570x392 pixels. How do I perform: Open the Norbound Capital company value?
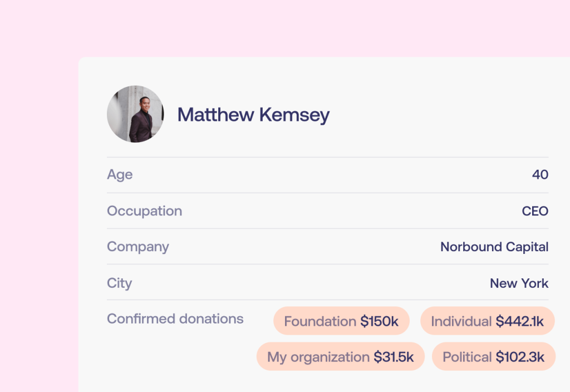click(494, 247)
